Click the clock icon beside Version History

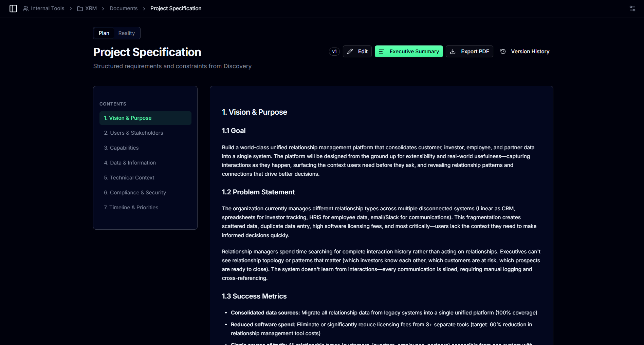coord(503,52)
